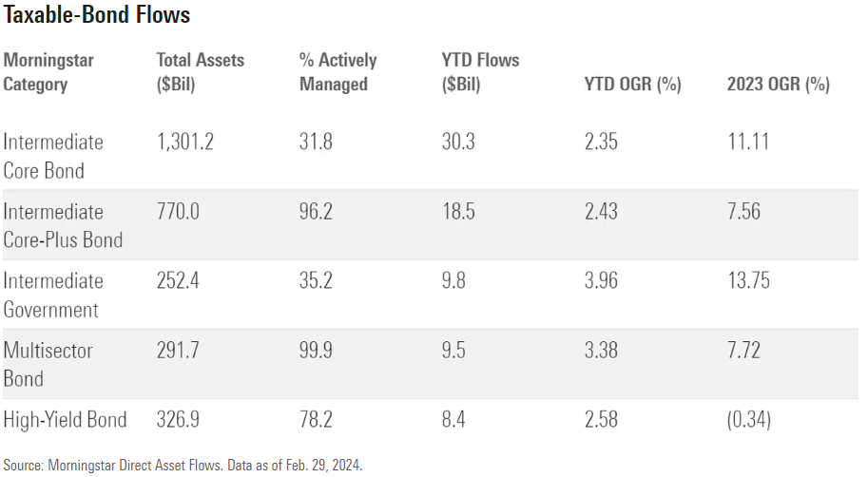
Task: Click the % Actively Managed column header
Action: 338,72
